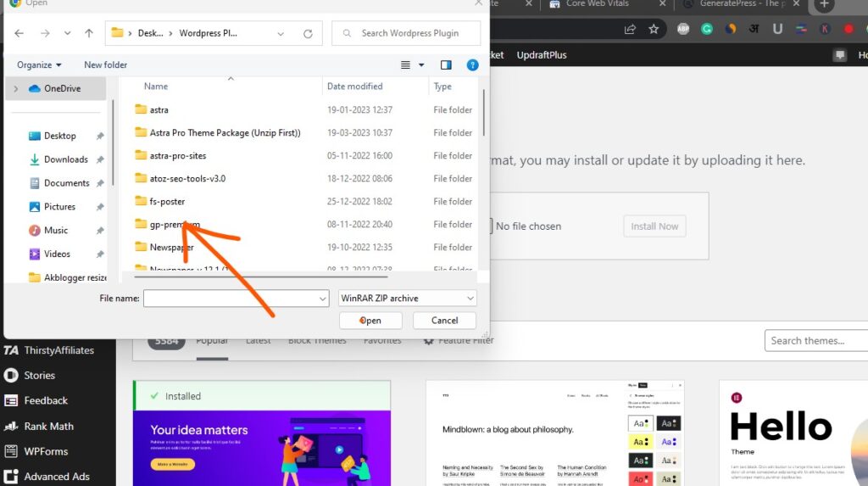Select the Popular themes tab
868x486 pixels.
212,341
